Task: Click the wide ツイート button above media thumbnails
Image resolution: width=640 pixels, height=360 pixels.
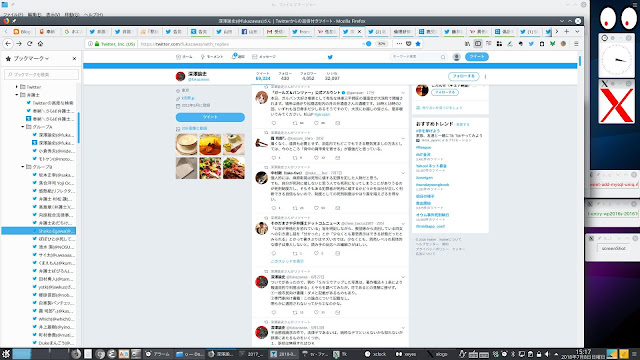Action: [210, 117]
